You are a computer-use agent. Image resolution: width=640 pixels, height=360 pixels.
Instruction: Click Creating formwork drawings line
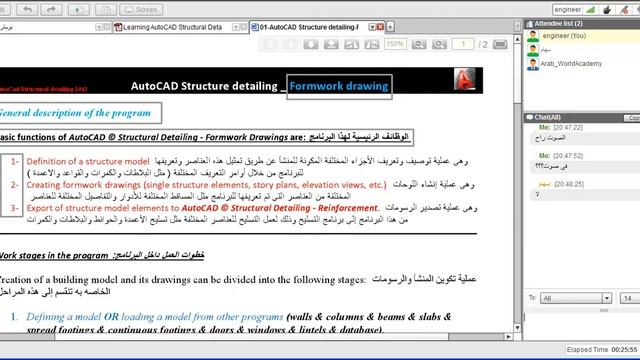[206, 185]
